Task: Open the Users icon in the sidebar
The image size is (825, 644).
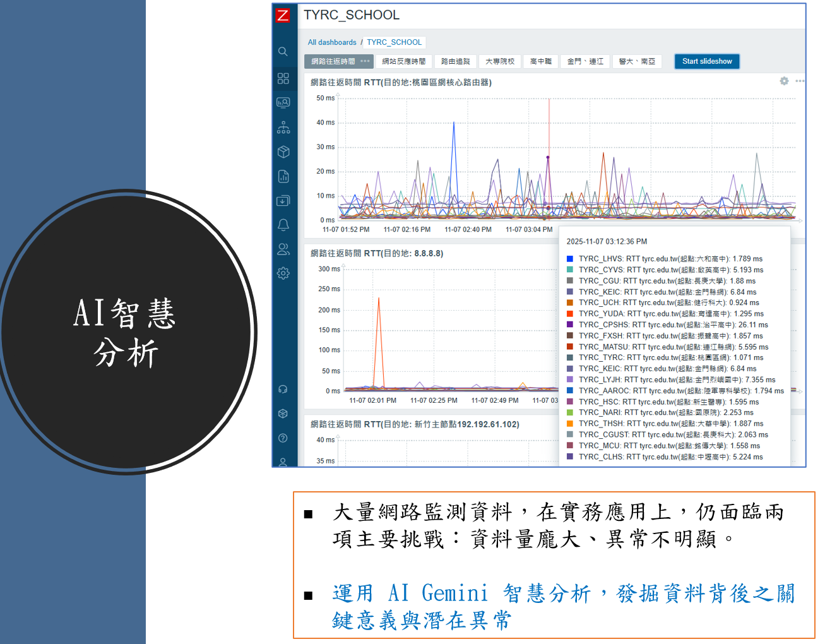Action: click(283, 249)
